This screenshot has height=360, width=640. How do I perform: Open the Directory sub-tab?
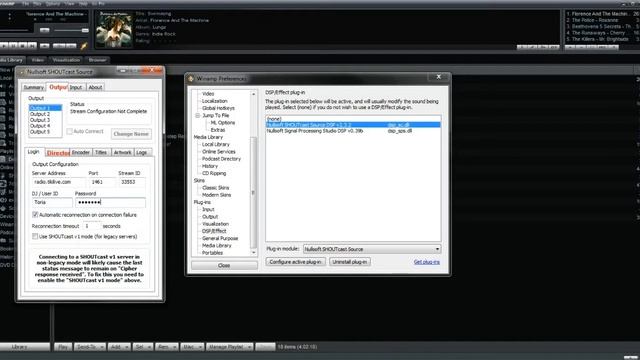pyautogui.click(x=58, y=153)
